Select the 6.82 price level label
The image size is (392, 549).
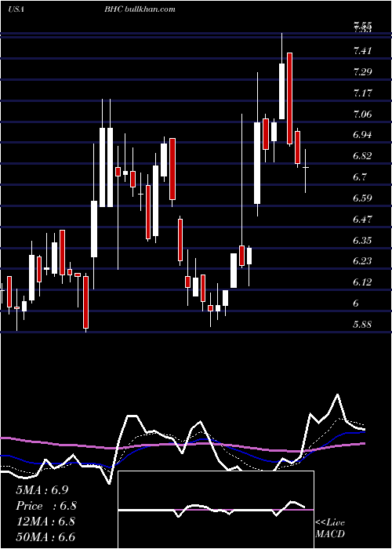click(x=362, y=156)
